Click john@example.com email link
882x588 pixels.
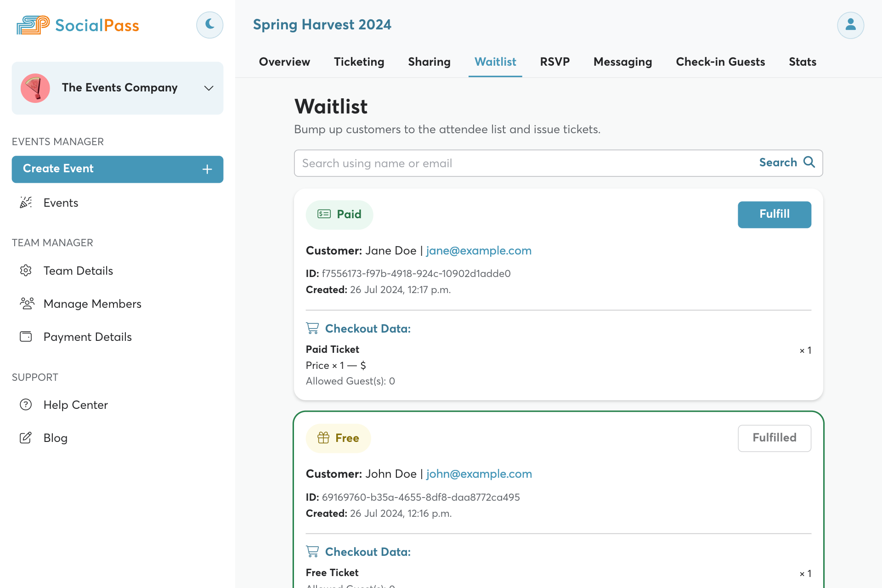[479, 473]
